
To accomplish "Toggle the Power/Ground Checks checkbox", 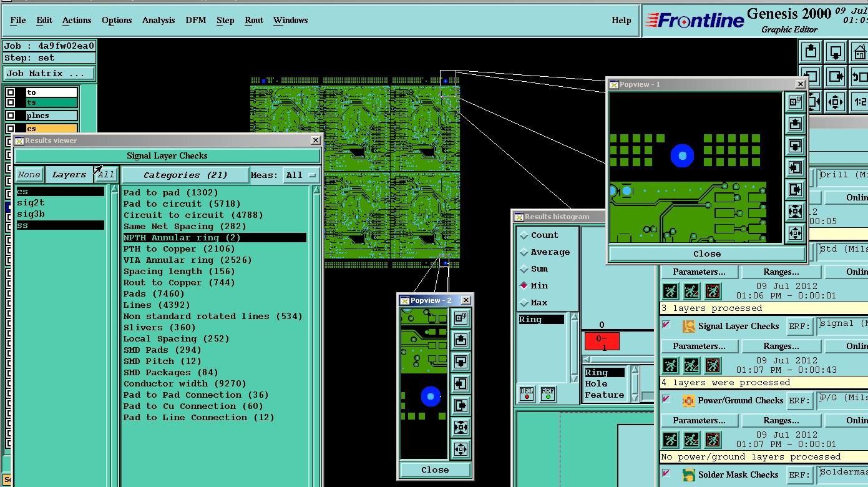I will 666,399.
